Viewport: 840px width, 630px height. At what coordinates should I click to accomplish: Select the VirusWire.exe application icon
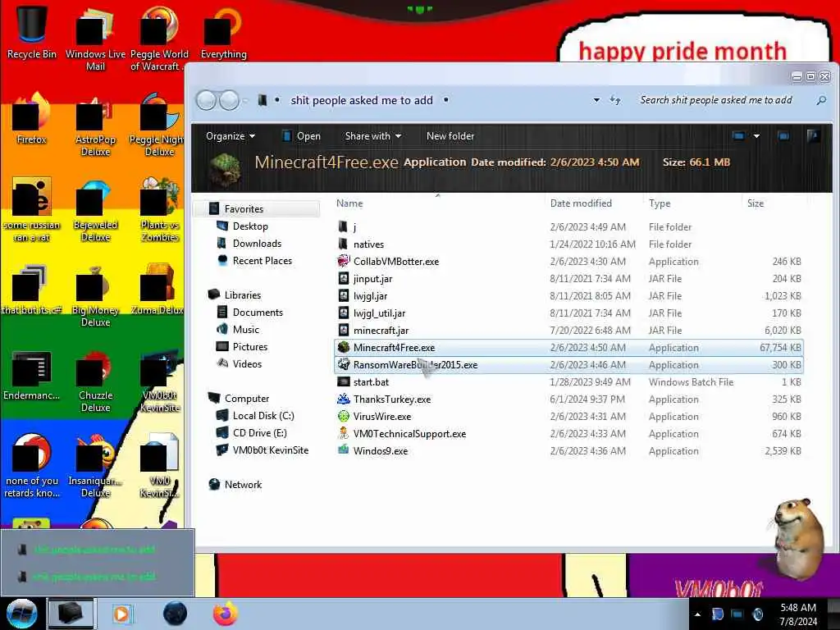click(344, 416)
